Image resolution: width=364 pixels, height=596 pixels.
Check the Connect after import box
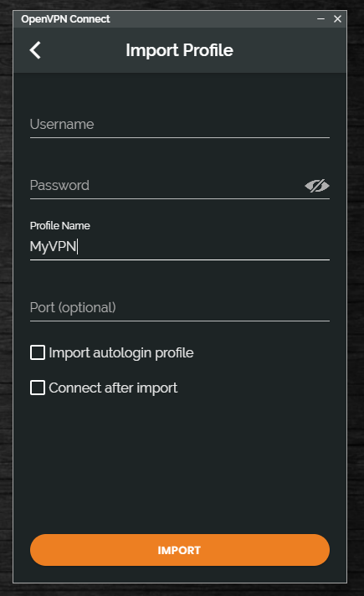(38, 388)
